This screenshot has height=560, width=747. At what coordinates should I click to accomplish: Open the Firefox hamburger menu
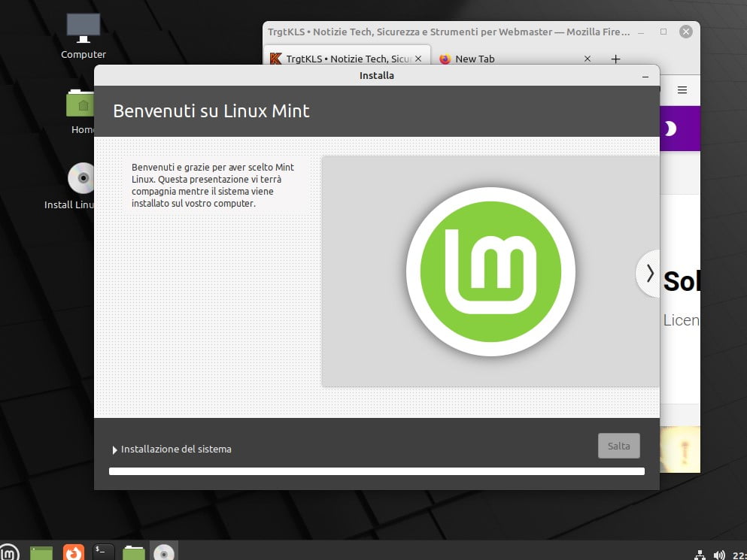682,90
